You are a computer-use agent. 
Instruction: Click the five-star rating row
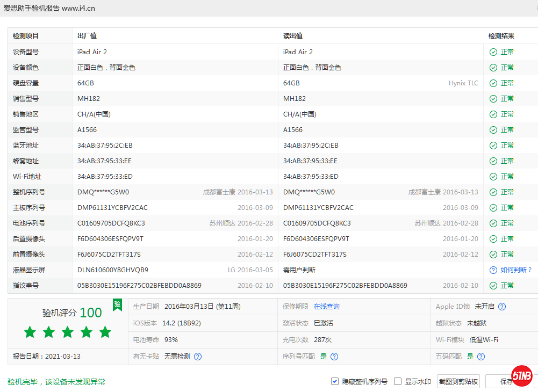click(x=67, y=332)
